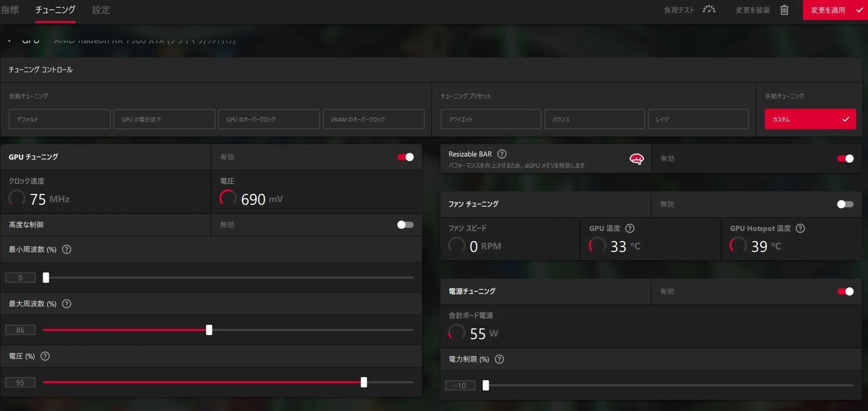Click the 最小周波数 slider handle

tap(46, 278)
